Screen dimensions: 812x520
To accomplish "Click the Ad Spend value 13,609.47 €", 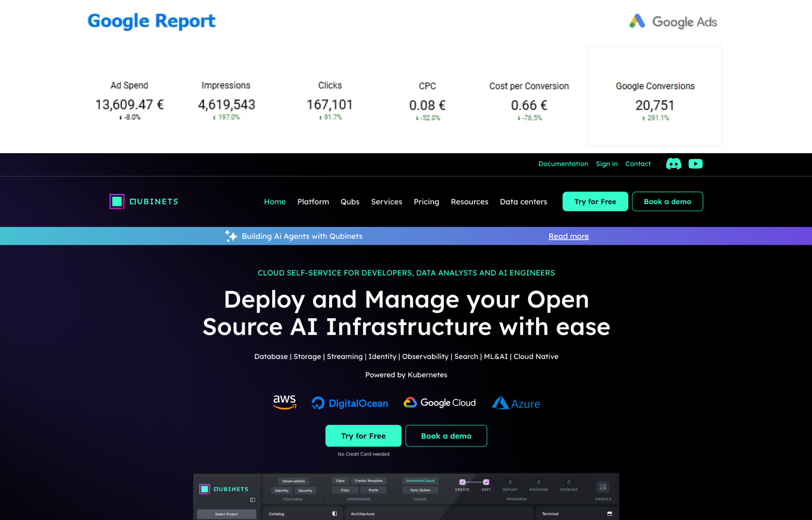I will (x=129, y=105).
